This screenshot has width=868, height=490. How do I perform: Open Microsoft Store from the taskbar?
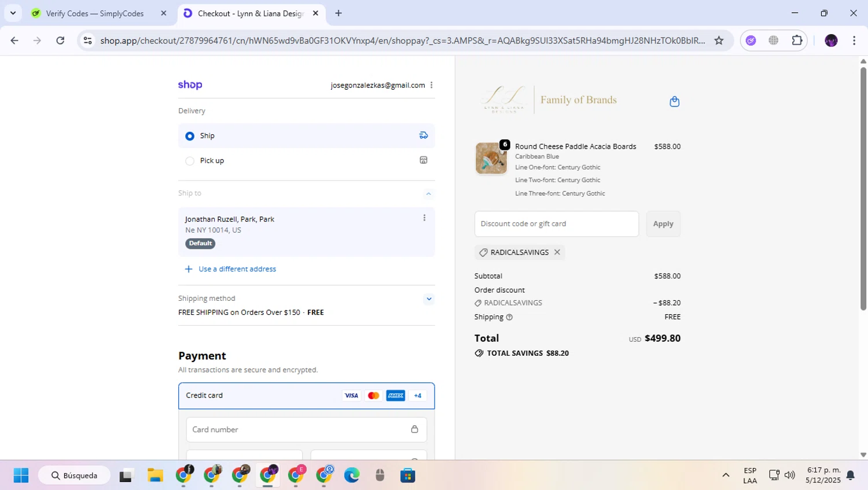tap(408, 476)
